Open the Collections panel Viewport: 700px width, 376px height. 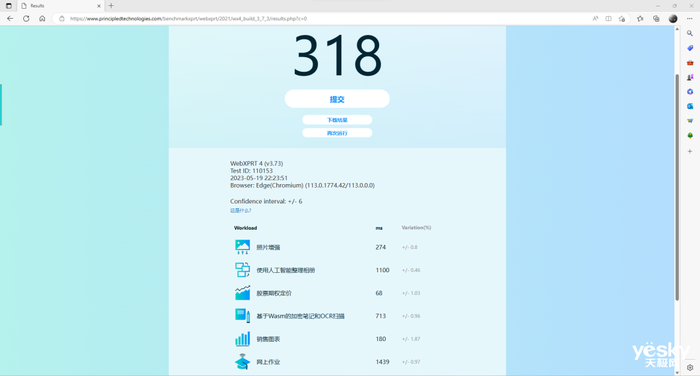tap(656, 19)
